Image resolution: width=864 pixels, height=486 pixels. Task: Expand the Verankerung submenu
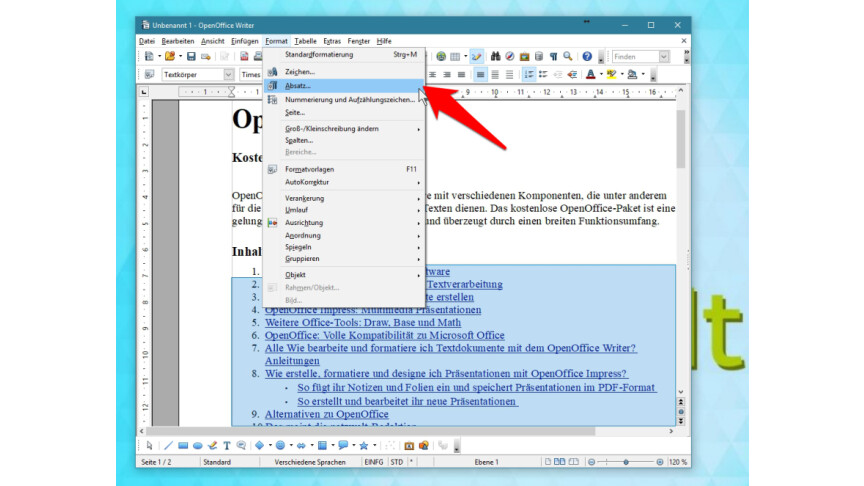(344, 198)
